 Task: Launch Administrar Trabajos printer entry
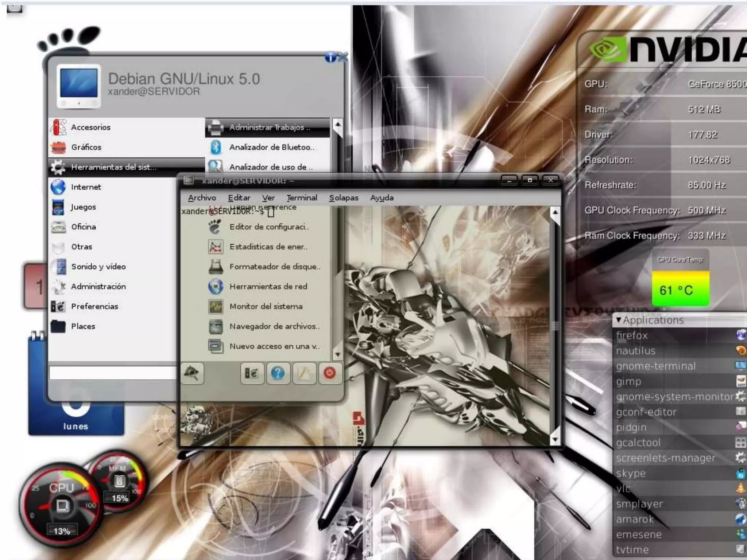[267, 127]
